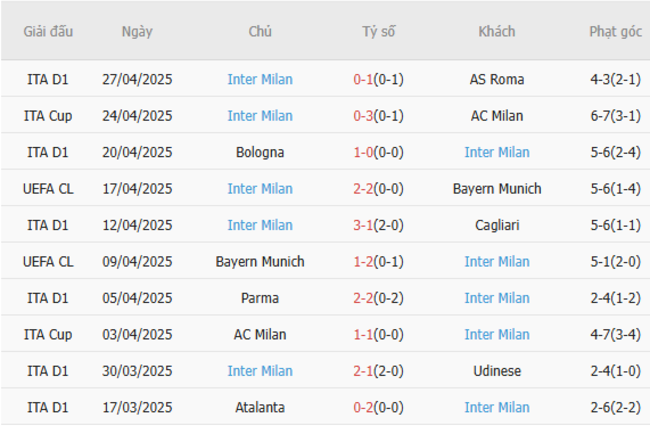Image resolution: width=650 pixels, height=434 pixels.
Task: Click Inter Milan link in 27/04/2025 row
Action: point(260,79)
